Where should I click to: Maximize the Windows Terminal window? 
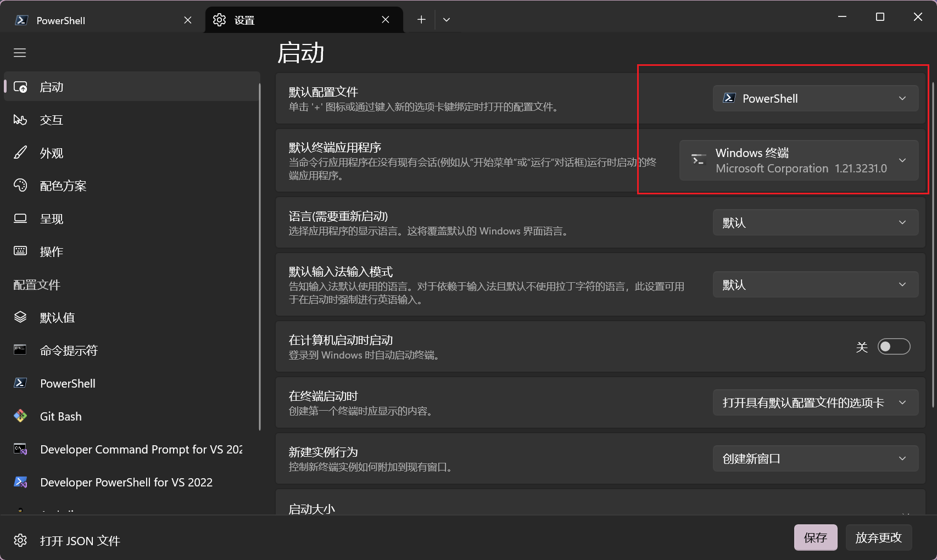tap(880, 17)
